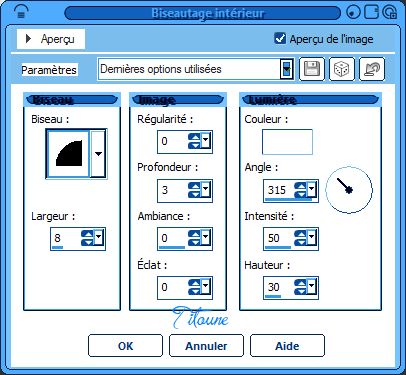
Task: Select the Biseau shape thumbnail
Action: (69, 154)
